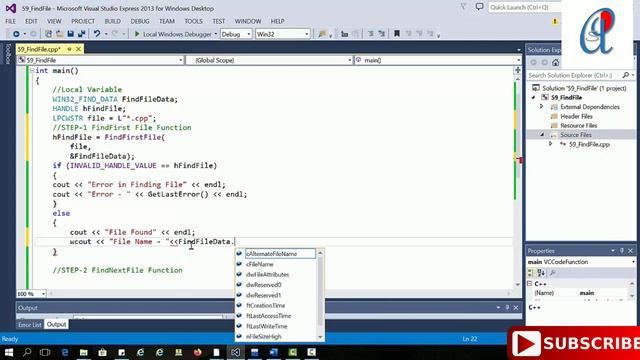Select cAlternateFileName in the IntelliSense list
Image resolution: width=640 pixels, height=360 pixels.
tap(271, 254)
